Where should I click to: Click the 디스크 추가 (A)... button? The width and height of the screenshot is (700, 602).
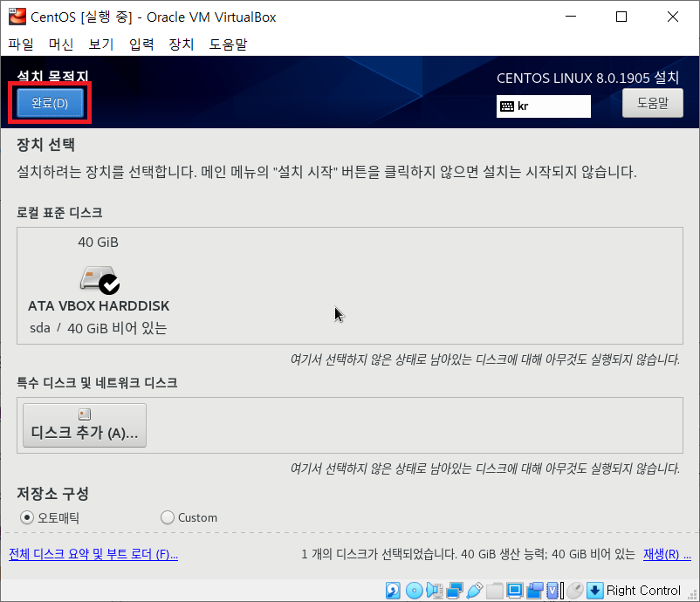point(85,425)
